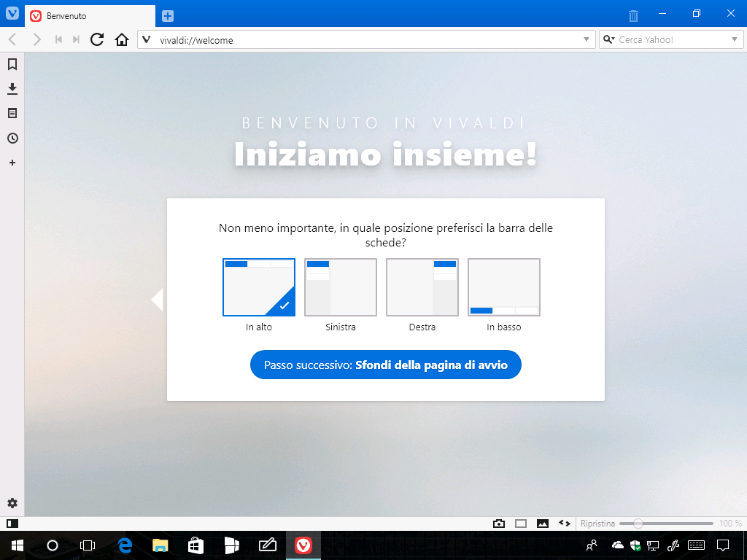Open the touch keyboard tray icon
Image resolution: width=747 pixels, height=560 pixels.
697,545
